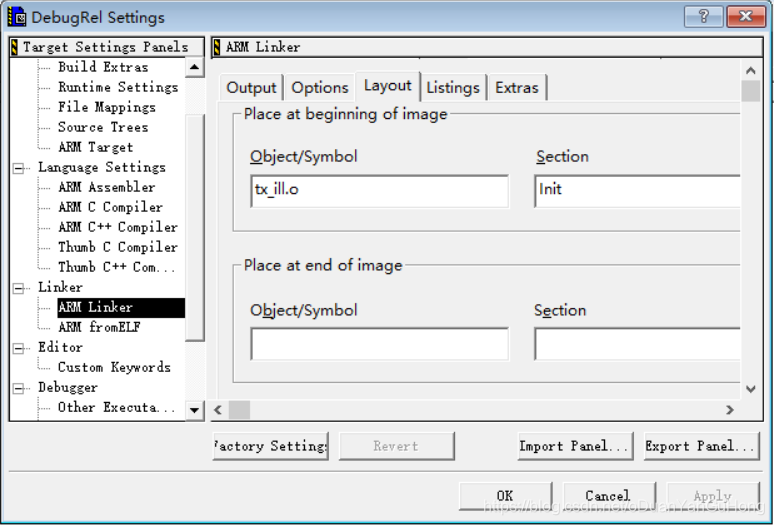Select ARM C Compiler panel
The width and height of the screenshot is (774, 525).
[x=110, y=207]
